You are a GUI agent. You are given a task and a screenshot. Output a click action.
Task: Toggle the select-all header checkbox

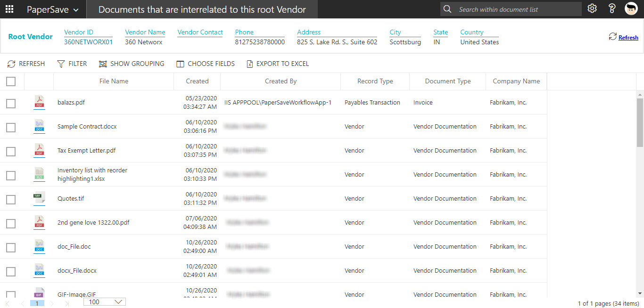coord(11,81)
